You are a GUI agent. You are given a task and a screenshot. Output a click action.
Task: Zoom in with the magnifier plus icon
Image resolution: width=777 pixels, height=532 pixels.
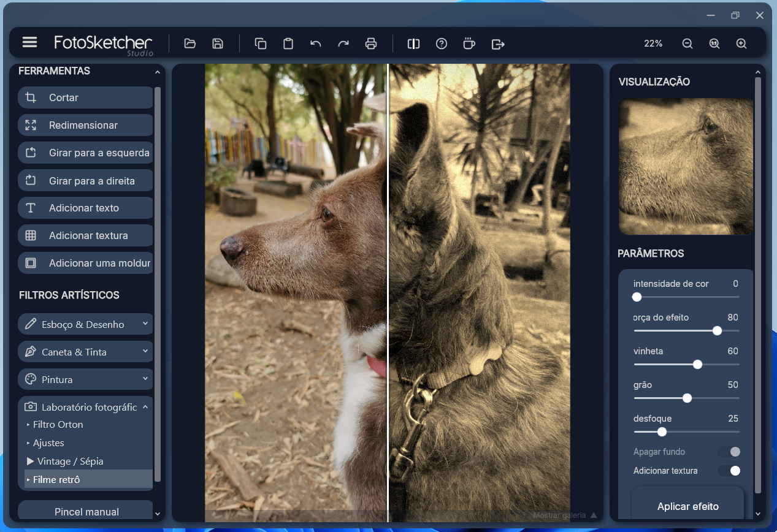pos(741,44)
